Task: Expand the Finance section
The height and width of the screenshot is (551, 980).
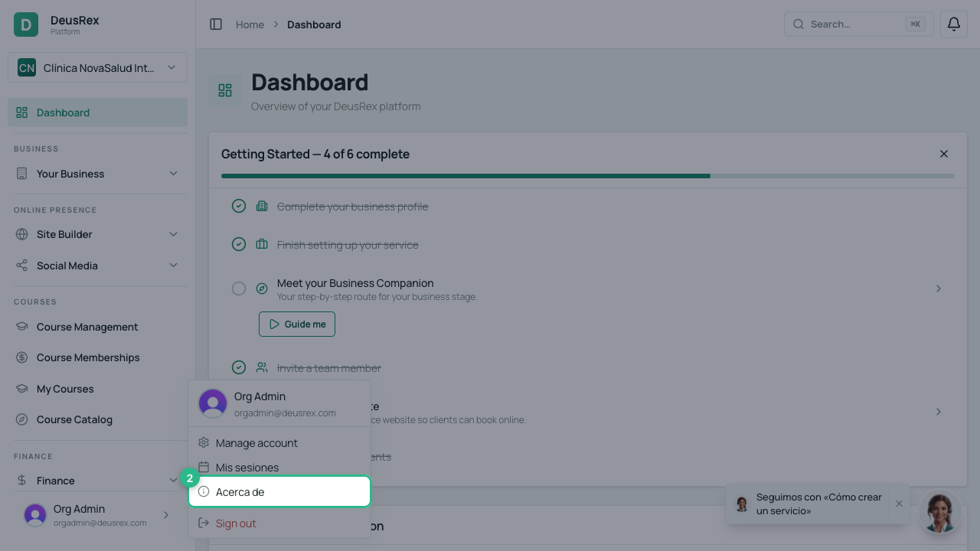Action: pos(173,481)
